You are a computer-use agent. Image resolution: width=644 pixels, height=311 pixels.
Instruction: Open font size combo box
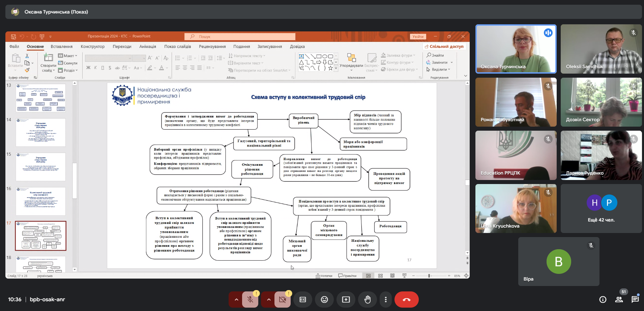(139, 58)
